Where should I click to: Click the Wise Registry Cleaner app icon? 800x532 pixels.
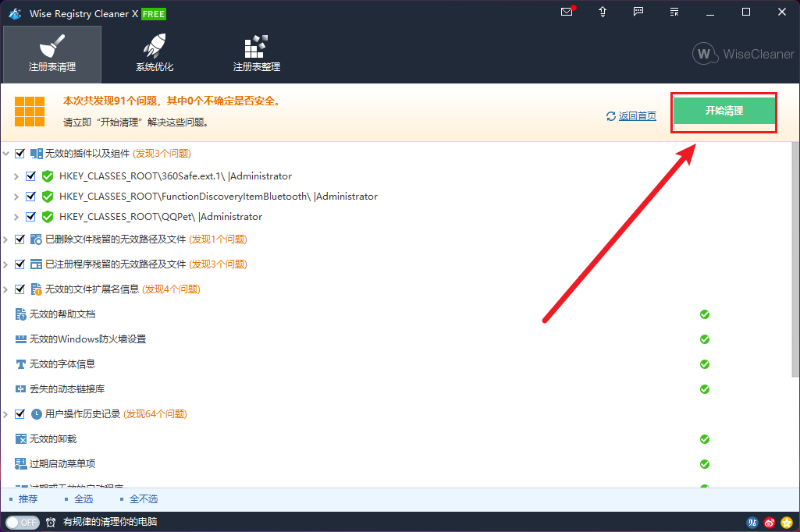coord(16,14)
